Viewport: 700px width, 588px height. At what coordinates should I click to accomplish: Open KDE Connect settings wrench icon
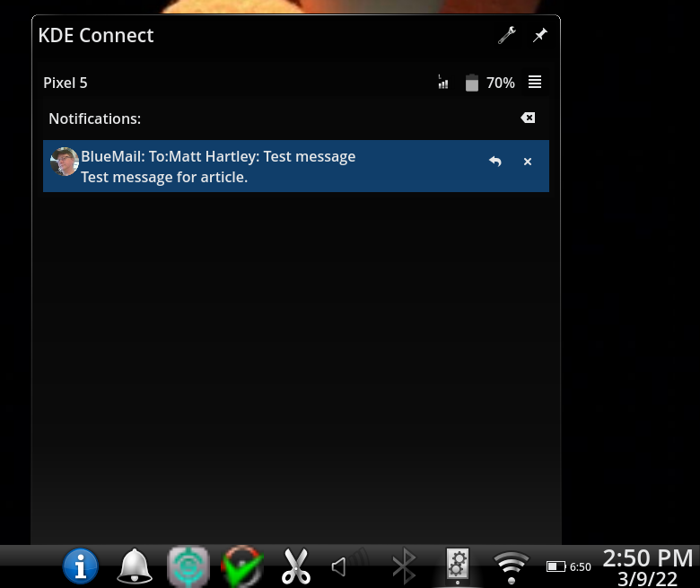507,35
